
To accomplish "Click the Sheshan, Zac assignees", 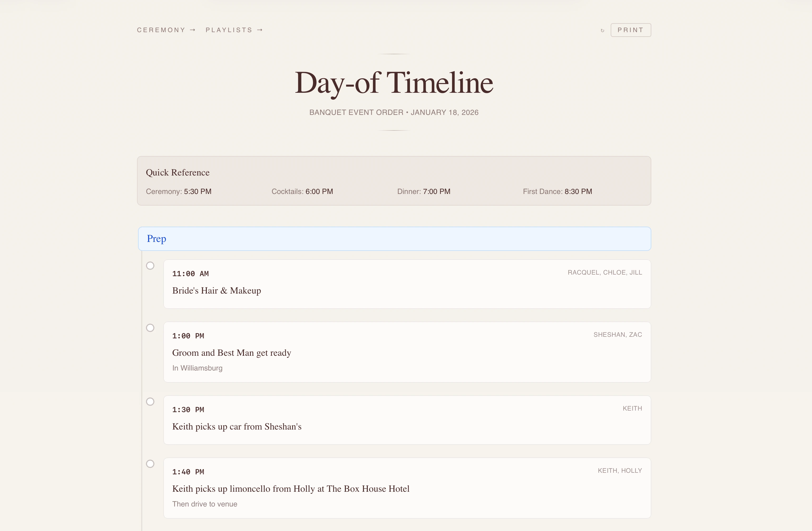I will [618, 334].
